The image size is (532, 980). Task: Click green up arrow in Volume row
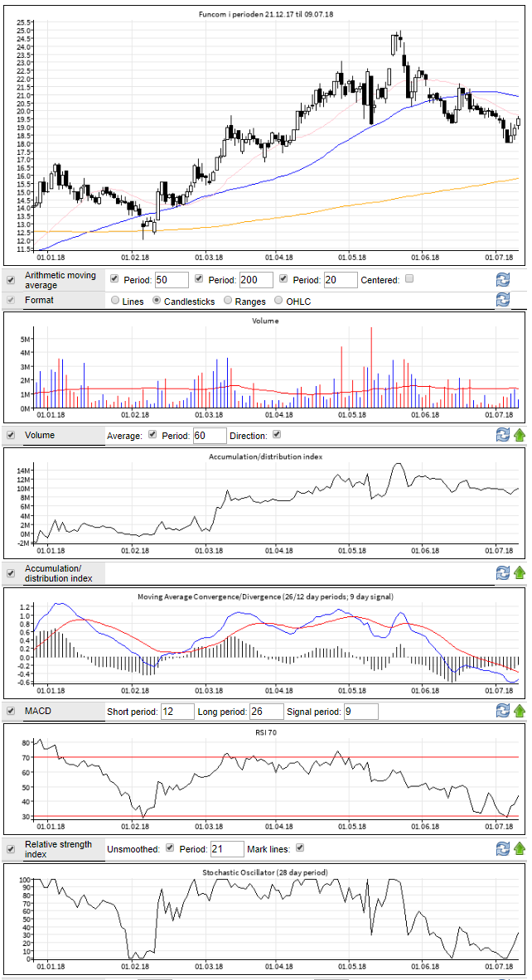pyautogui.click(x=520, y=434)
